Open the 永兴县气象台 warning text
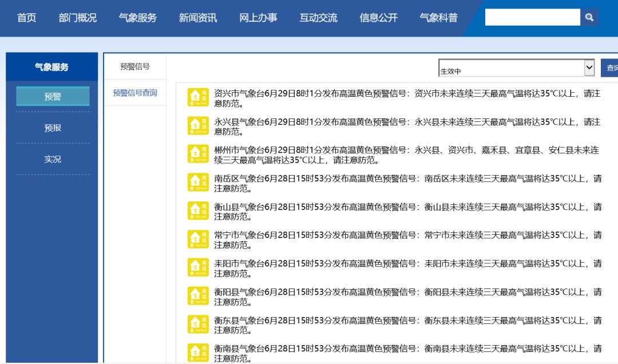Image resolution: width=618 pixels, height=364 pixels. [407, 126]
